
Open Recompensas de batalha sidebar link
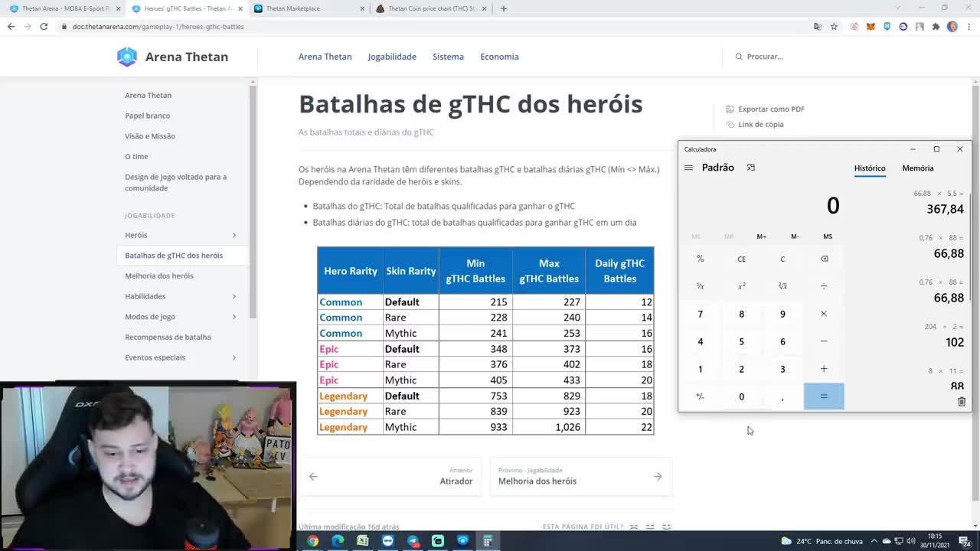pyautogui.click(x=168, y=337)
